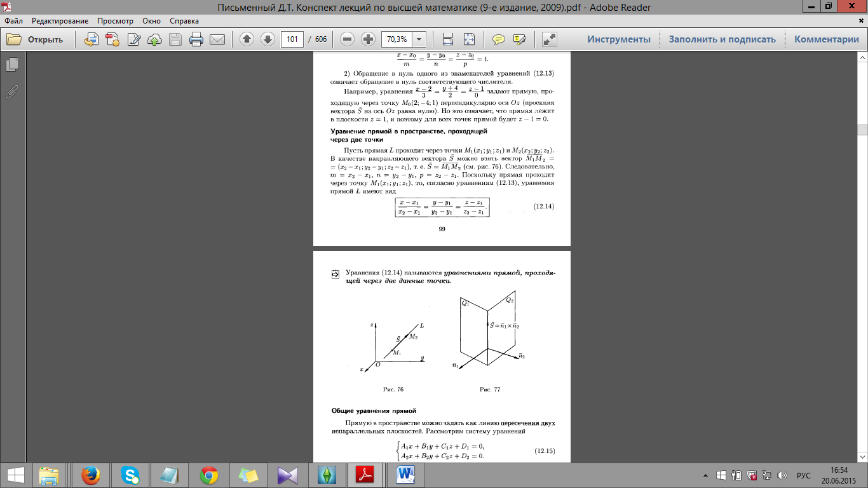Open the Окно menu
Image resolution: width=868 pixels, height=488 pixels.
point(151,21)
